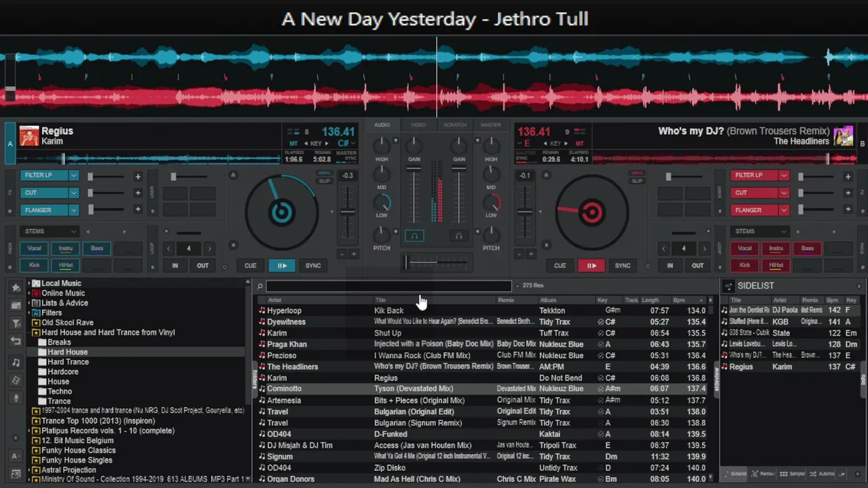The image size is (868, 488).
Task: Click the plus button next to deck B FILTER LP
Action: click(848, 176)
